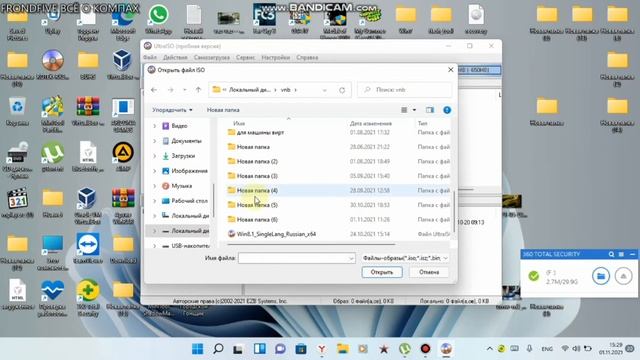This screenshot has height=360, width=640.
Task: Open the Сервис menu in UltraISO
Action: pos(245,58)
